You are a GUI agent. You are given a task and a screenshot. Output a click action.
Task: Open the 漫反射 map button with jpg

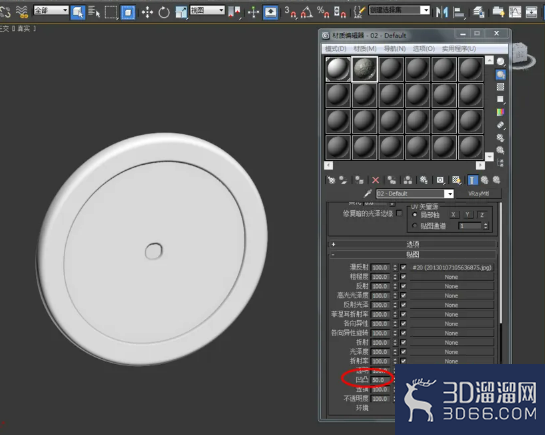click(452, 268)
